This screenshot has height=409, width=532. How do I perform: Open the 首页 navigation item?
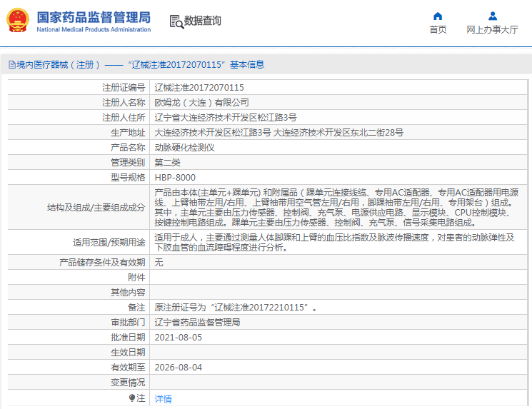tap(438, 29)
